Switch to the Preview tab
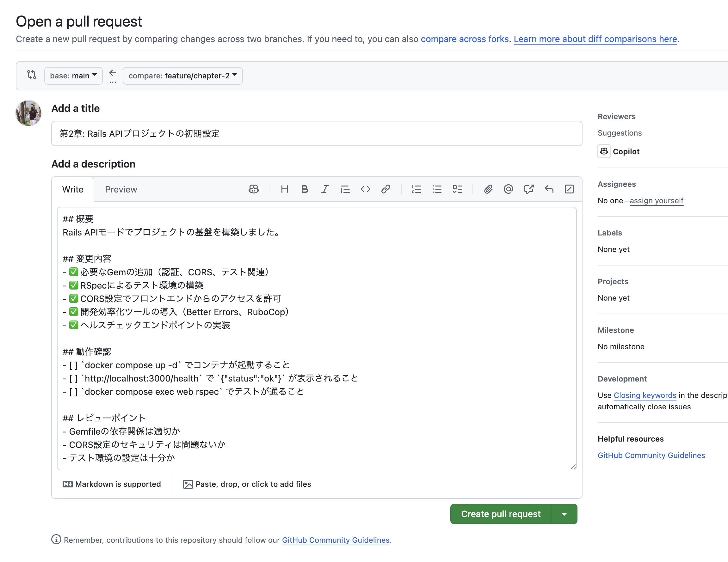 coord(121,189)
